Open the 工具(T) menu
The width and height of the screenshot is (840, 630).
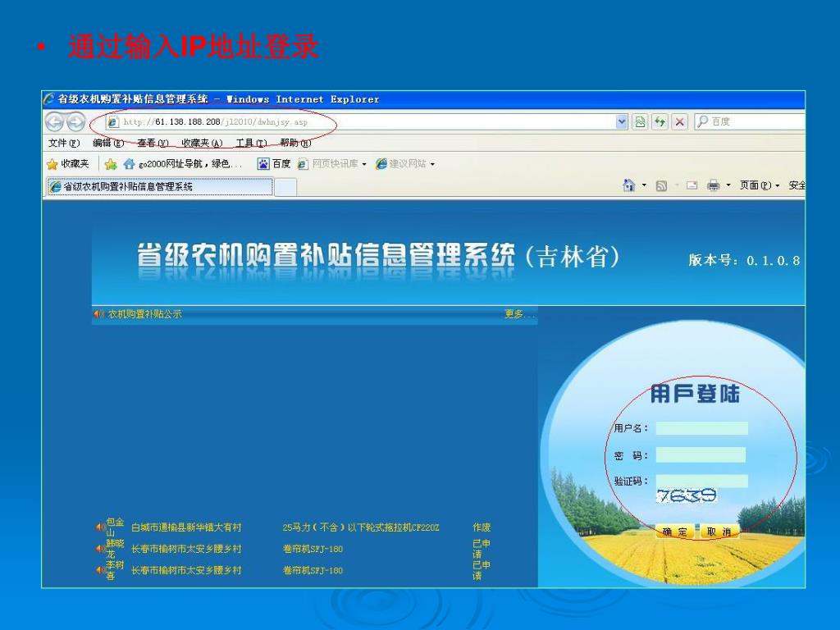251,143
